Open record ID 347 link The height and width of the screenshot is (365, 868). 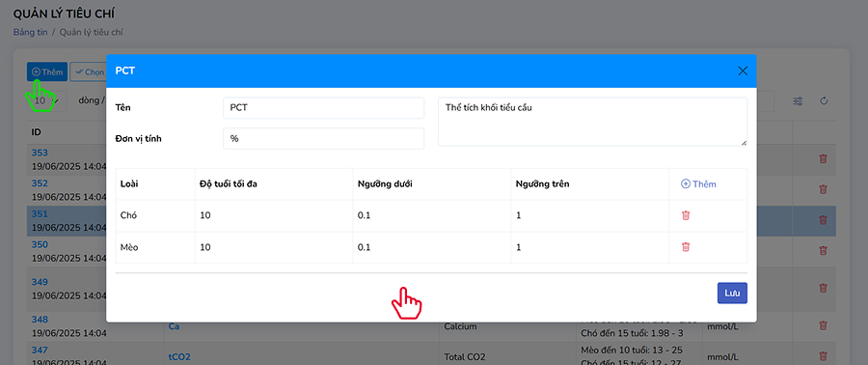point(40,351)
